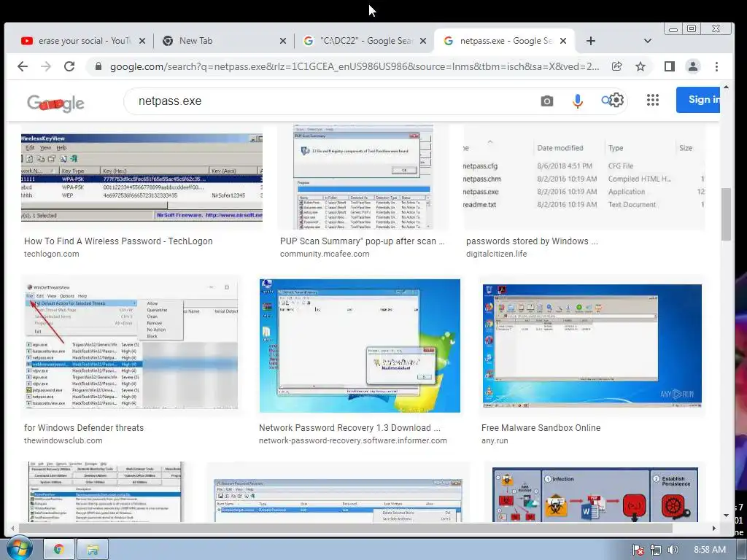Visit network-password-recovery.software.informer.com link
Viewport: 747px width, 560px height.
[x=352, y=440]
